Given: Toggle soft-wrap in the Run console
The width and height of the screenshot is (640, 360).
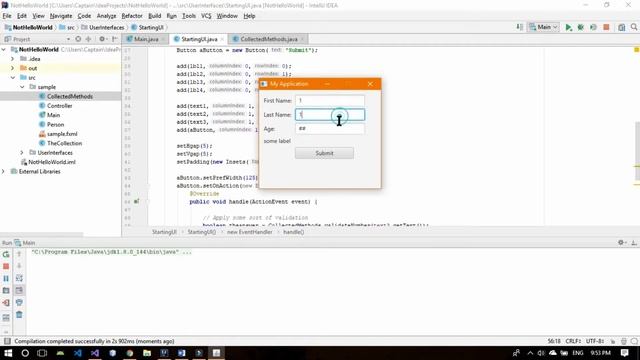Looking at the screenshot, I should click(x=19, y=278).
